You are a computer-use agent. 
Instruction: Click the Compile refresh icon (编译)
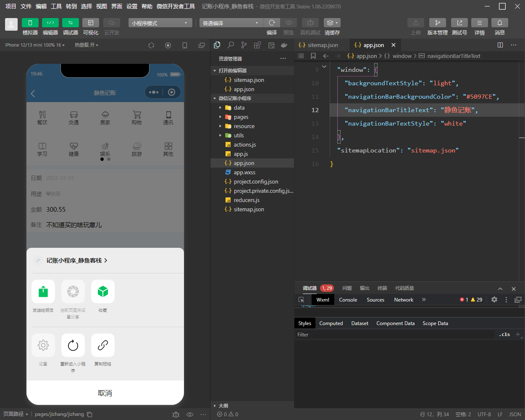coord(272,23)
